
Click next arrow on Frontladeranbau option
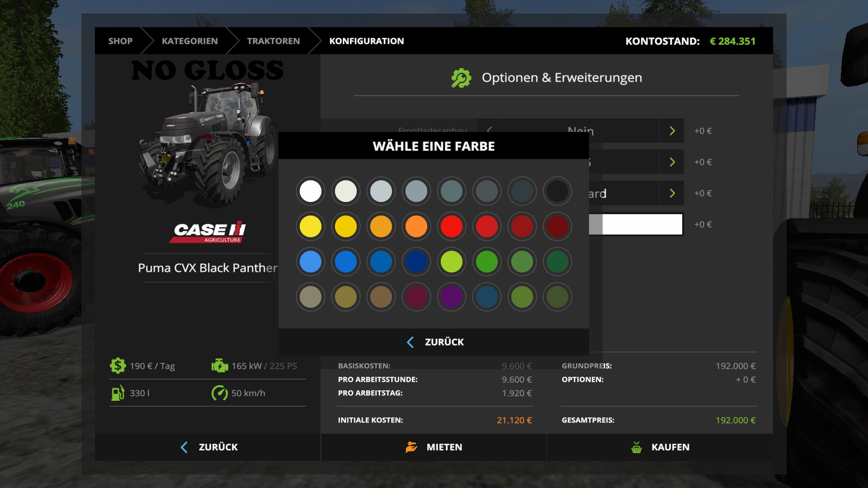point(672,131)
